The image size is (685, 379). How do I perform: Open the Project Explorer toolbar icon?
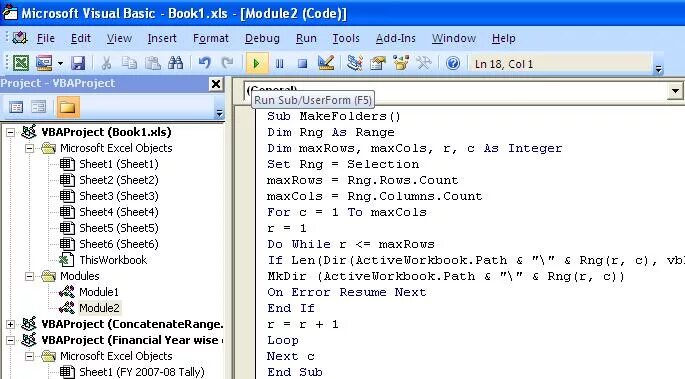click(x=354, y=63)
